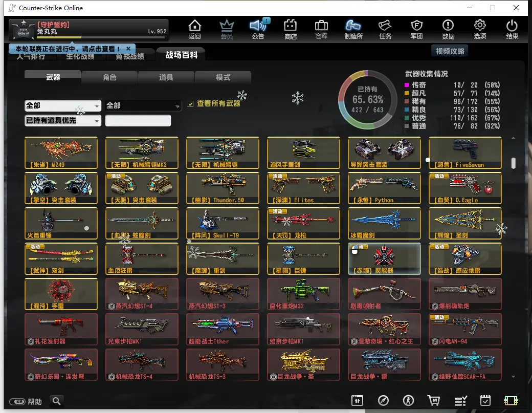Select the 超能战士Ether weapon card
Viewport: 532px width, 413px height.
coord(223,329)
